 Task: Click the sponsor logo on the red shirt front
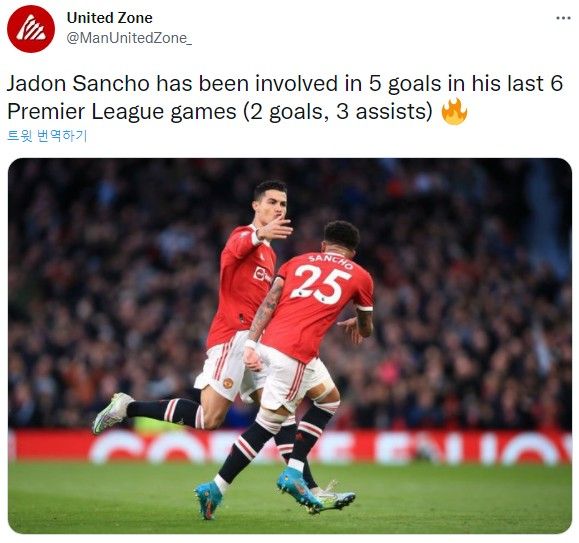point(263,274)
